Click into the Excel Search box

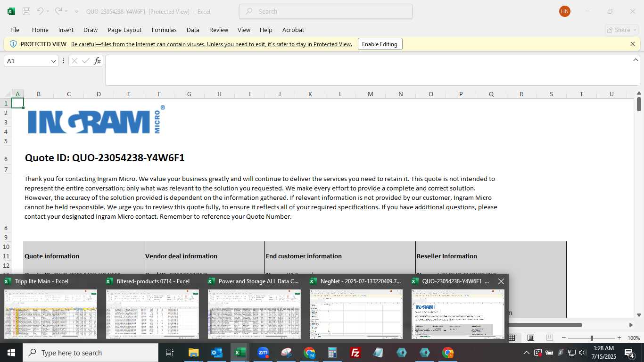tap(326, 11)
